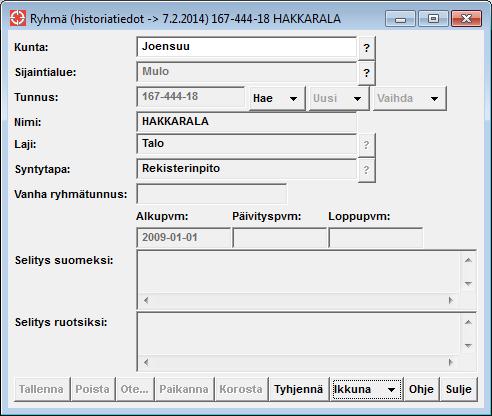Click the Tallenna button
The image size is (492, 416).
(x=42, y=389)
